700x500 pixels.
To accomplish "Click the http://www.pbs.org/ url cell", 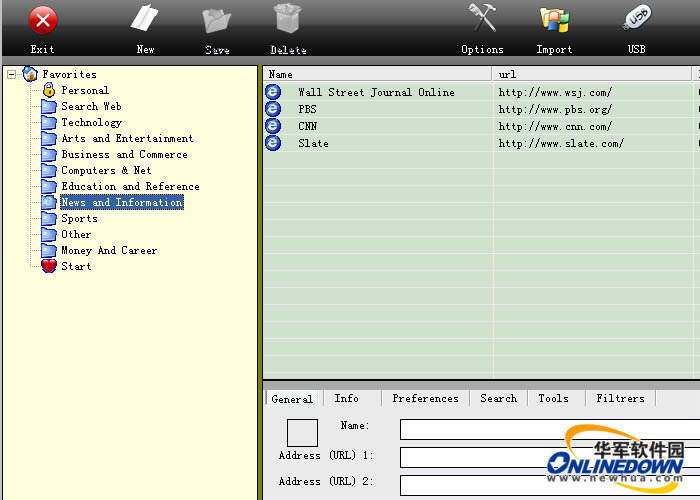I will pyautogui.click(x=555, y=109).
